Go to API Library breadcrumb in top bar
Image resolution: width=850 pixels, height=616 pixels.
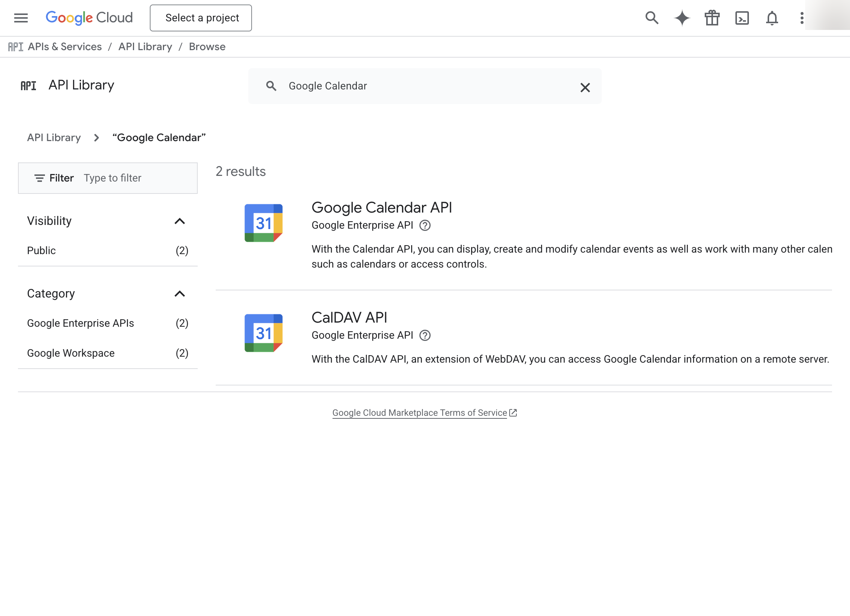pos(145,47)
